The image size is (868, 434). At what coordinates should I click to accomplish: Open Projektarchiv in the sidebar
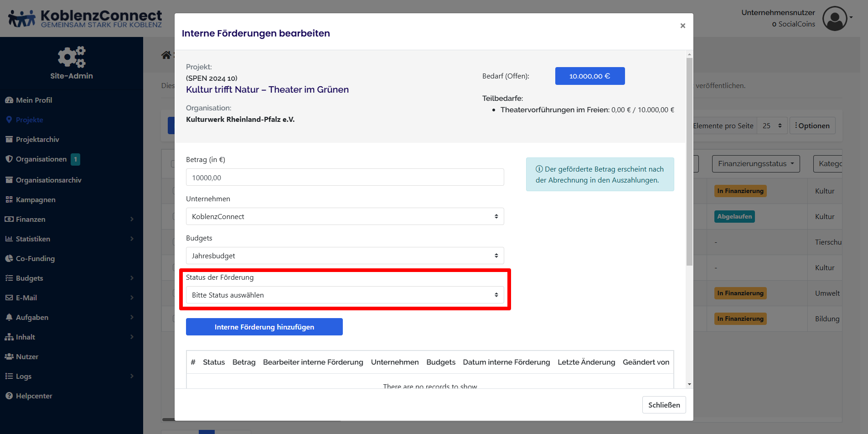point(37,139)
